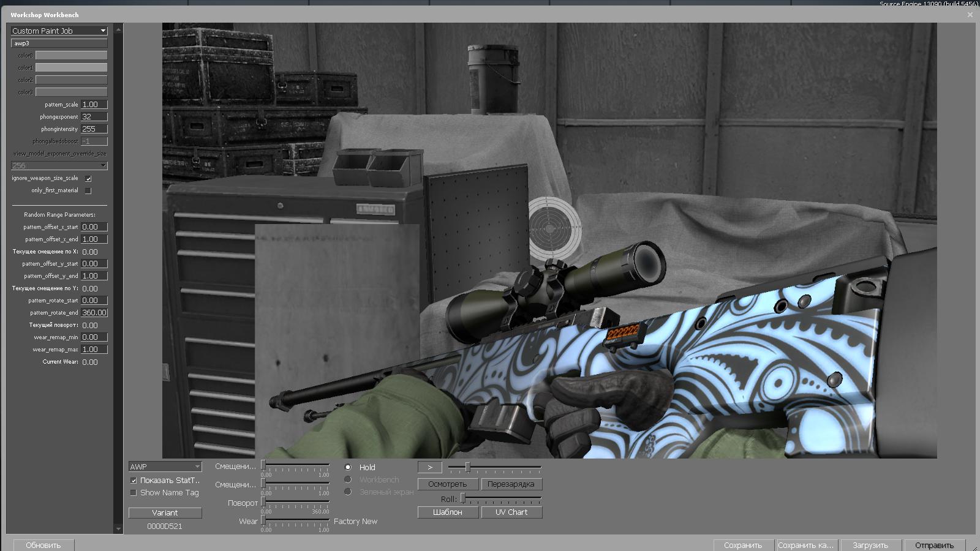
Task: Edit the phongintensity value field
Action: 94,129
